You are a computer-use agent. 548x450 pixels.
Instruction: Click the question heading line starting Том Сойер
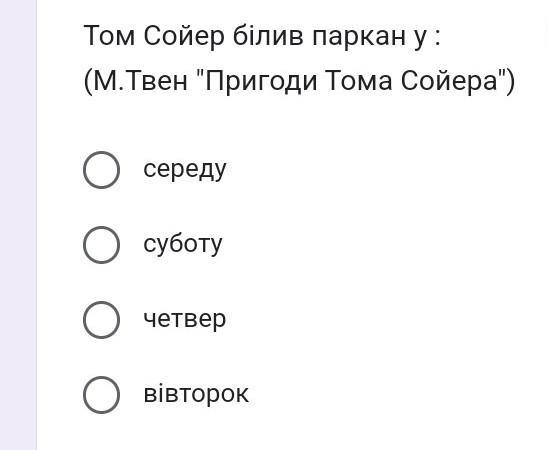tap(262, 36)
